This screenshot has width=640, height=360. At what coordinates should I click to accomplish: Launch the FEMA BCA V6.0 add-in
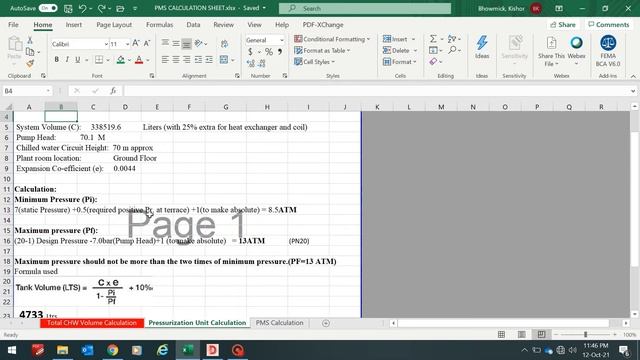point(608,51)
